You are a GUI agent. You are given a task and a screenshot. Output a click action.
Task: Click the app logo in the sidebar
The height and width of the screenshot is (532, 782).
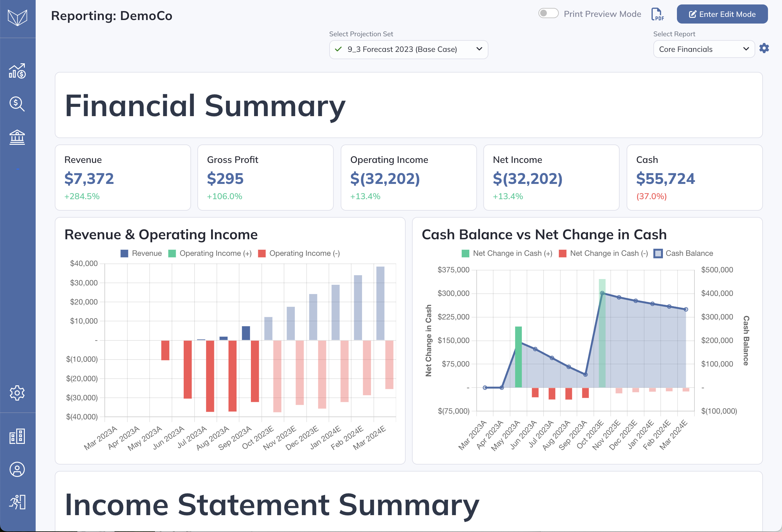click(17, 17)
